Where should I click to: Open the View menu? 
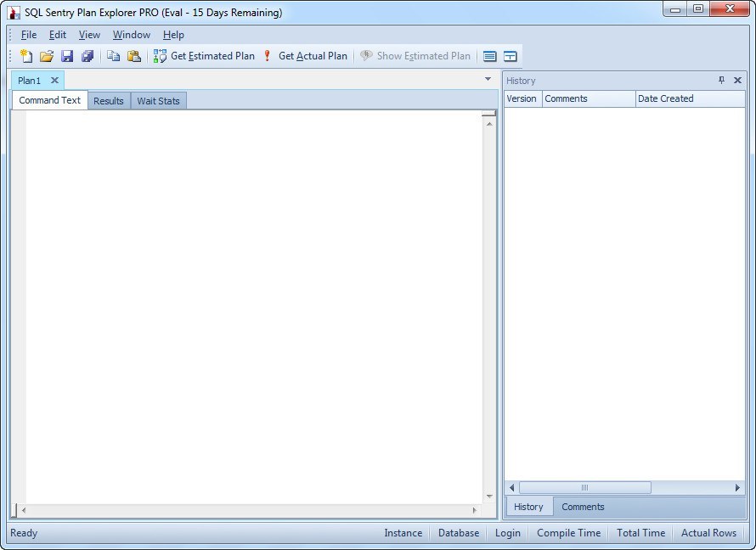pos(89,35)
